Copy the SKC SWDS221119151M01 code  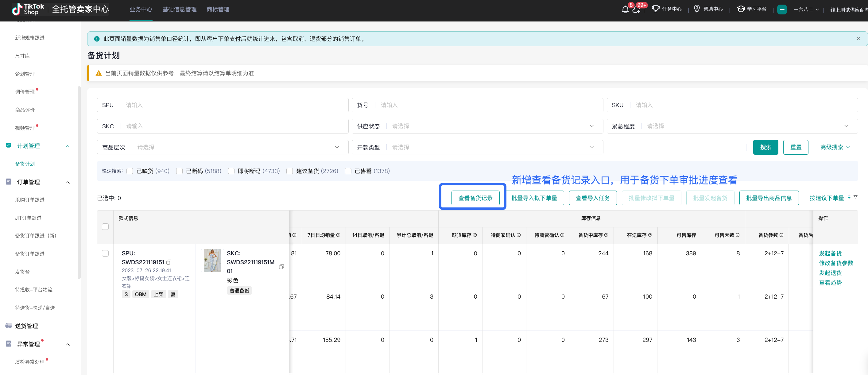(x=281, y=266)
